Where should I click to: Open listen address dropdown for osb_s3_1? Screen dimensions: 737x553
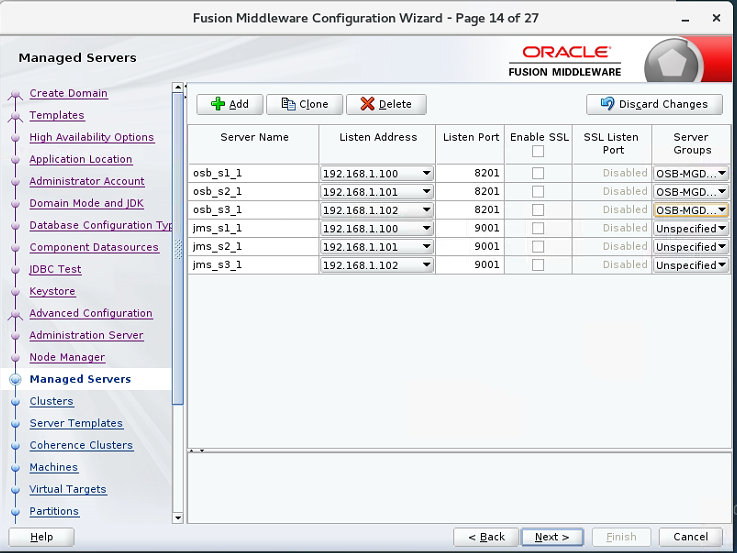point(426,210)
